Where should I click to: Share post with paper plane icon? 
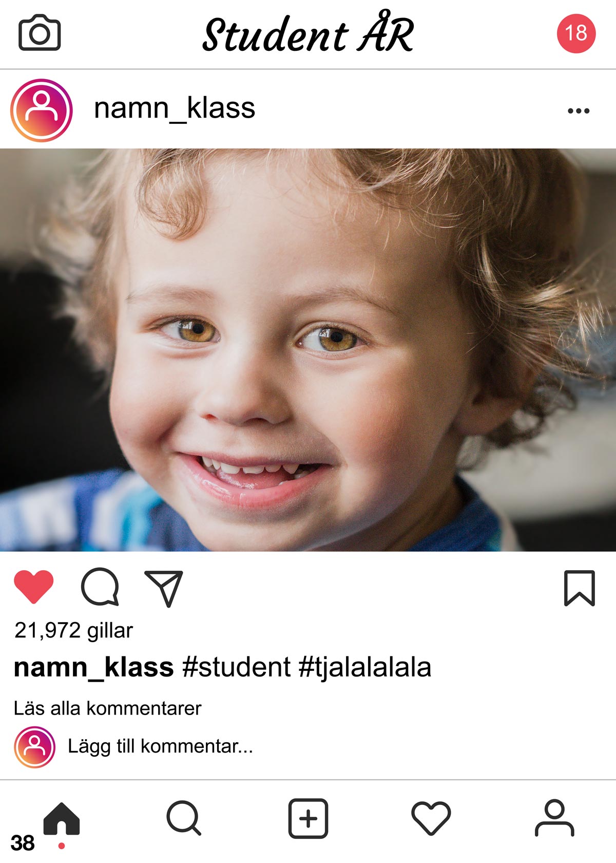pos(164,588)
